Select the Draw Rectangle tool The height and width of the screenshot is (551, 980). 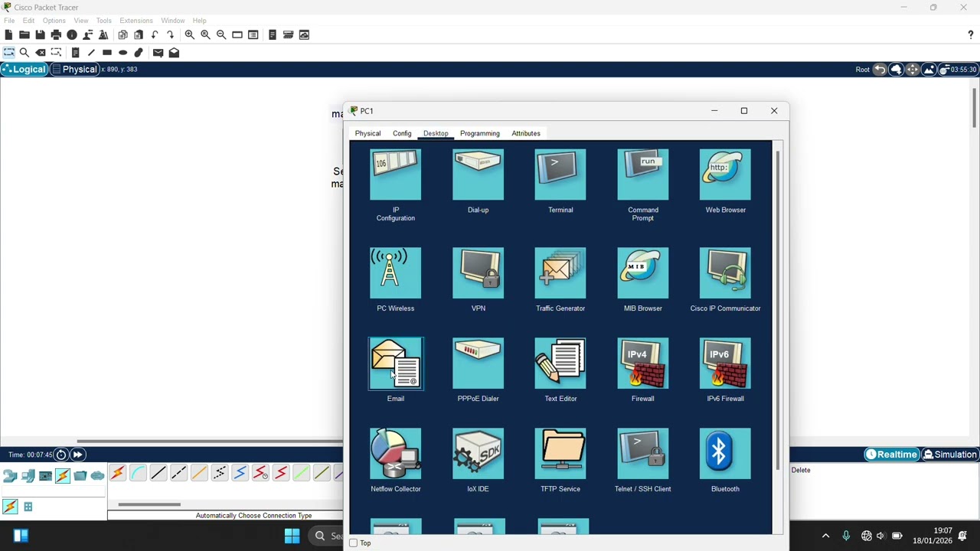click(107, 53)
